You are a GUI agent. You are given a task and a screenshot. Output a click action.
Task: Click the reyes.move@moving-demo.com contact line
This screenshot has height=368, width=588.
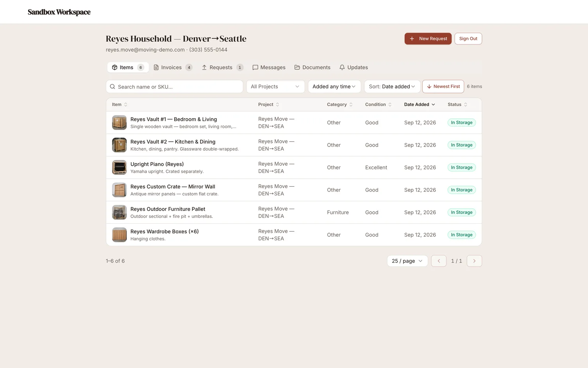166,50
